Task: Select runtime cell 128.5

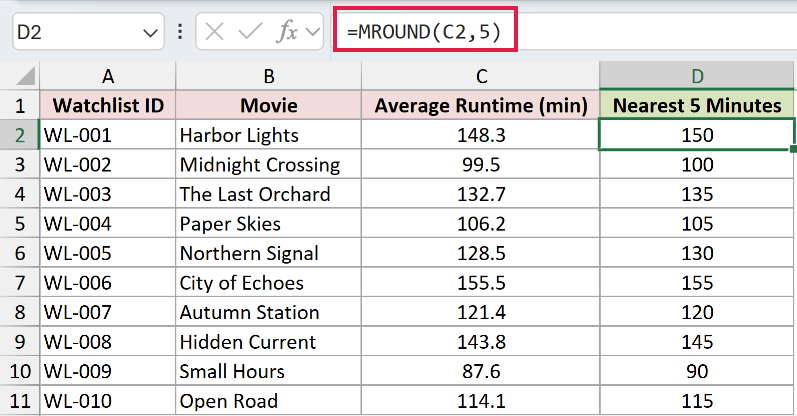Action: pos(481,253)
